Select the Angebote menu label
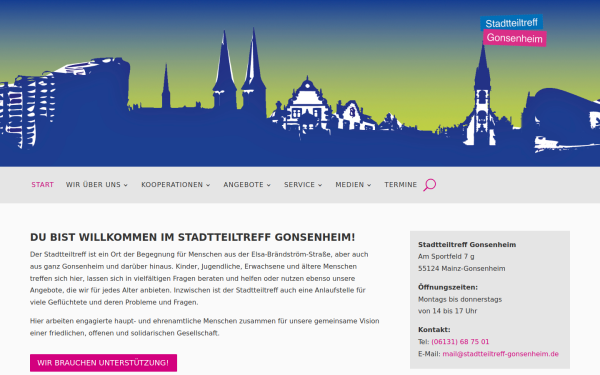The height and width of the screenshot is (375, 600). [x=243, y=185]
